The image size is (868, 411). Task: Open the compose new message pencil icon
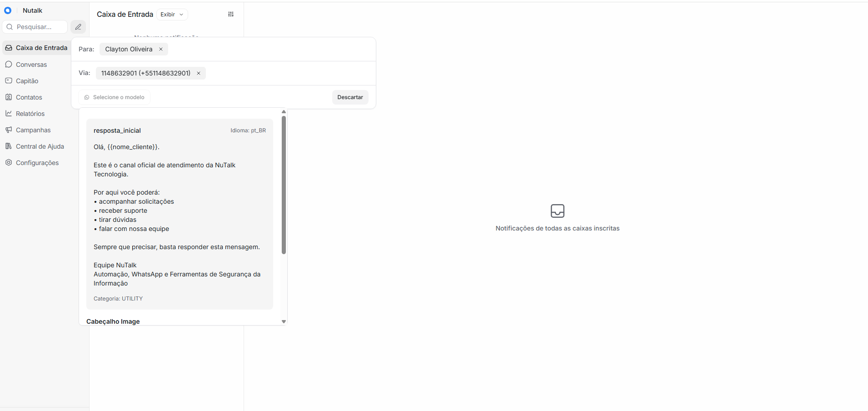[78, 27]
